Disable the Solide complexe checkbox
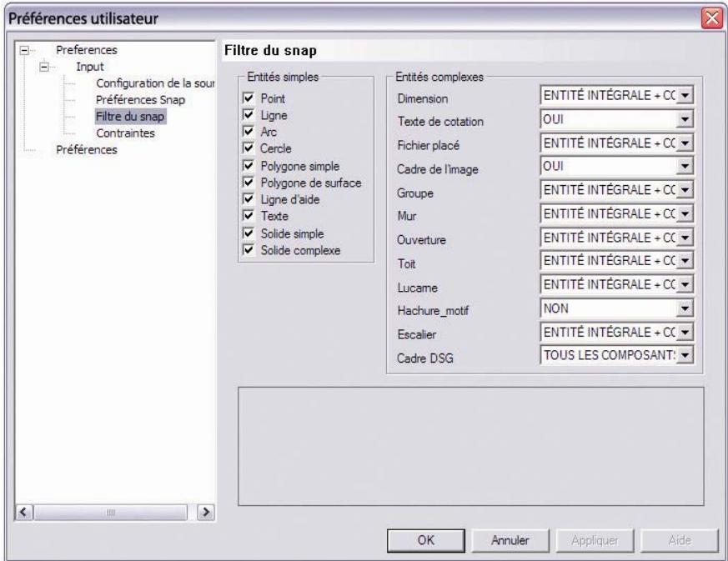Image resolution: width=728 pixels, height=561 pixels. click(249, 251)
